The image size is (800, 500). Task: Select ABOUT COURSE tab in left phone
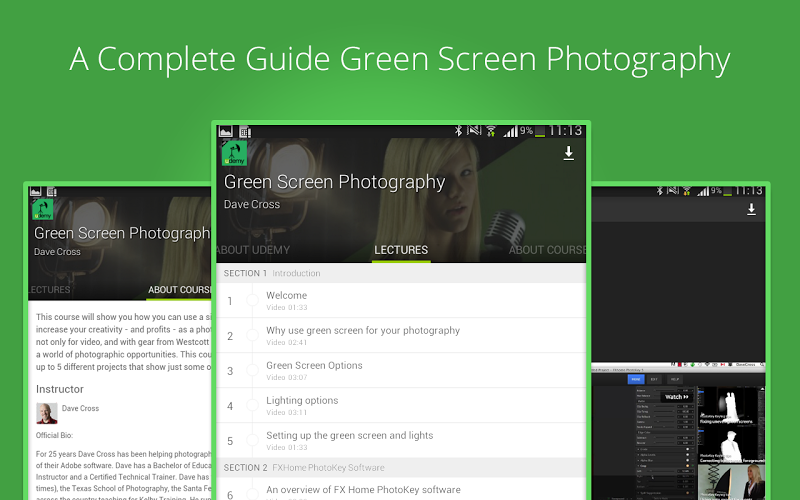[180, 290]
